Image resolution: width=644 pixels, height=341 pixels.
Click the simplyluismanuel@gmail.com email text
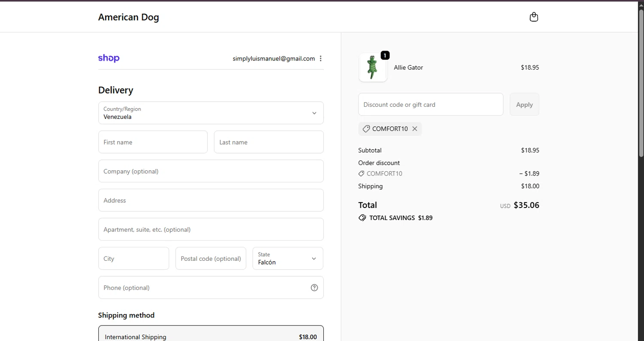click(x=274, y=59)
